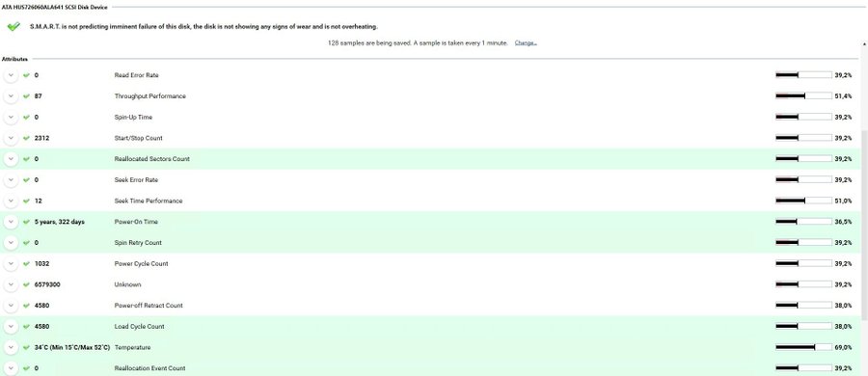Click the green check beside value 1032

pos(26,263)
